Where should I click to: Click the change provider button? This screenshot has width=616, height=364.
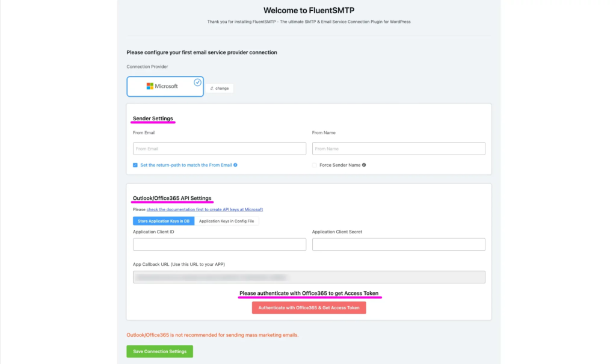pyautogui.click(x=221, y=88)
